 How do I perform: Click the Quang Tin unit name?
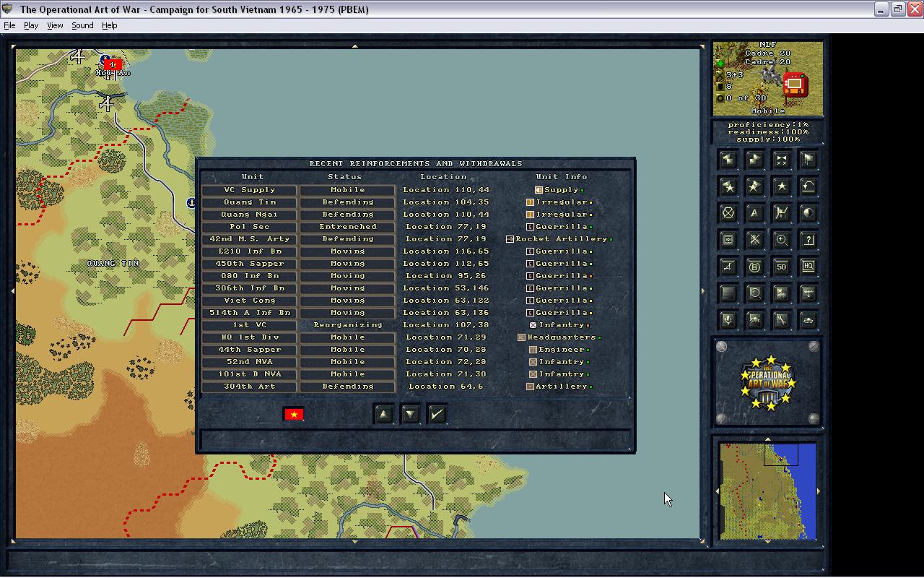coord(249,202)
